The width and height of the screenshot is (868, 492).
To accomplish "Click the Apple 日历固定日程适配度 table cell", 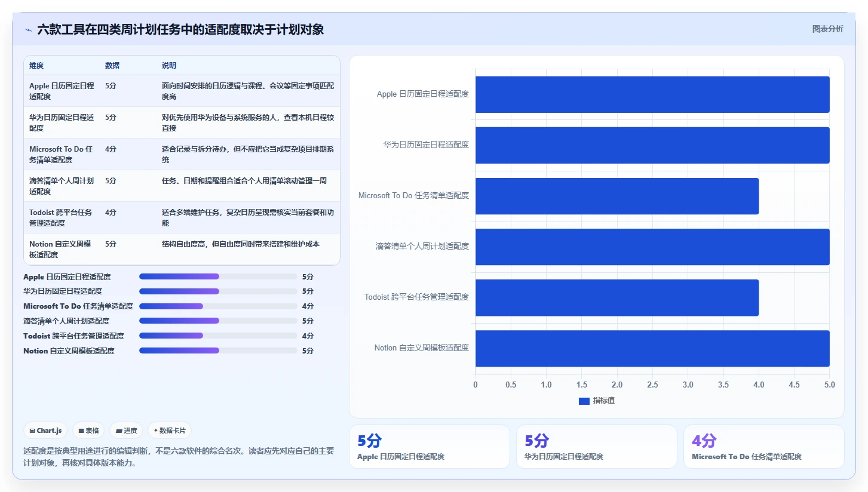I will click(62, 91).
